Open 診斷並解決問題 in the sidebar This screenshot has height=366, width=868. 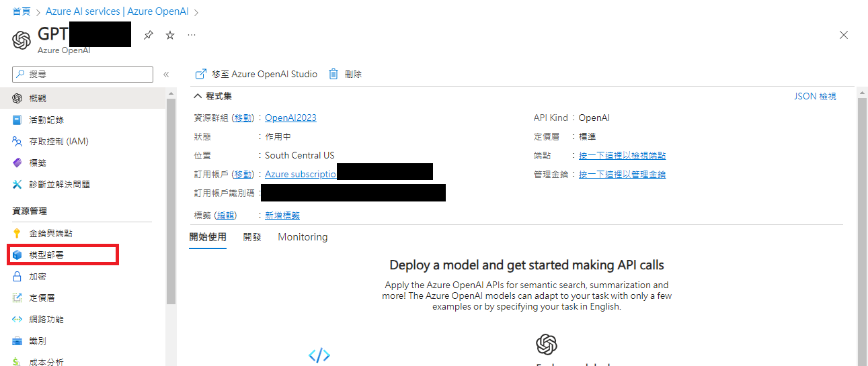click(x=59, y=184)
